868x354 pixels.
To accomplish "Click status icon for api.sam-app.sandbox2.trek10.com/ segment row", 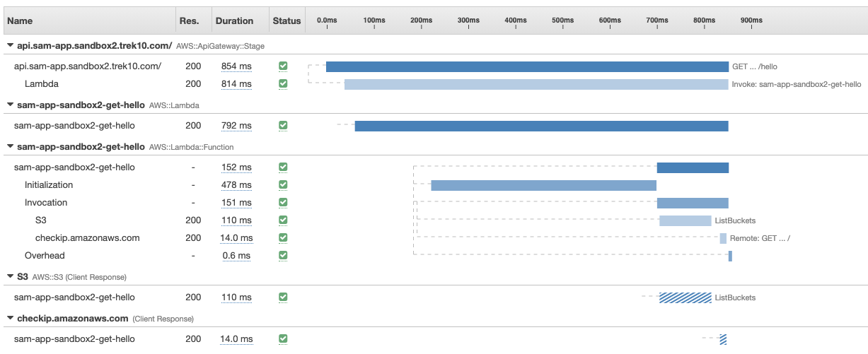I will tap(283, 66).
